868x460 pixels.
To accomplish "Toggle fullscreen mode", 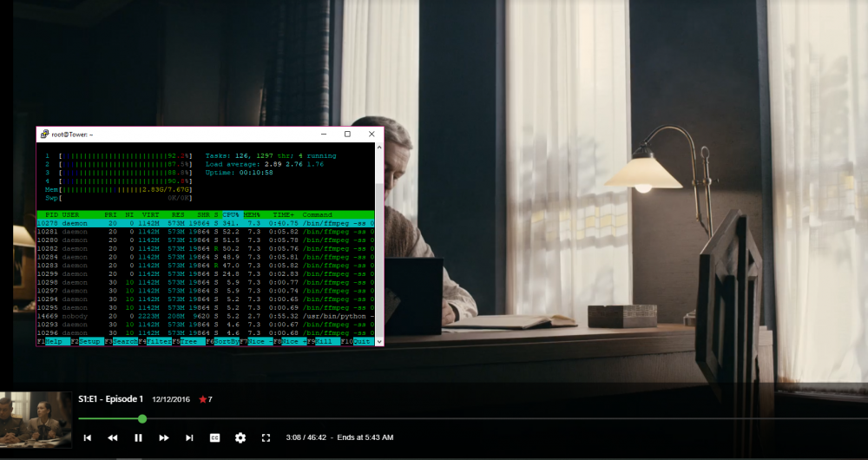I will 266,437.
